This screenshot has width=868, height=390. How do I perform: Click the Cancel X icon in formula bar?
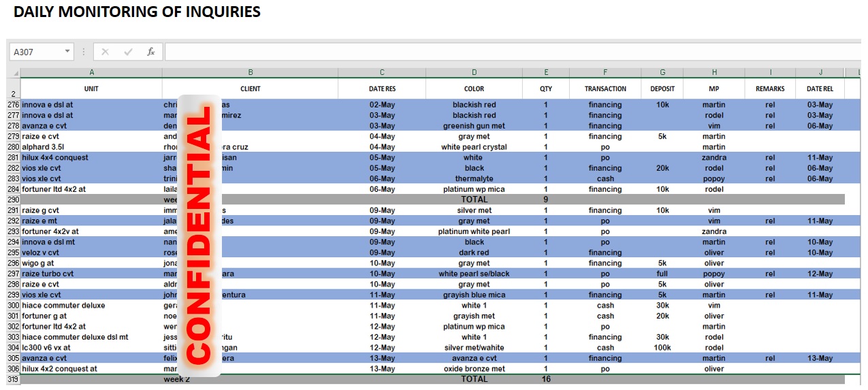tap(105, 52)
